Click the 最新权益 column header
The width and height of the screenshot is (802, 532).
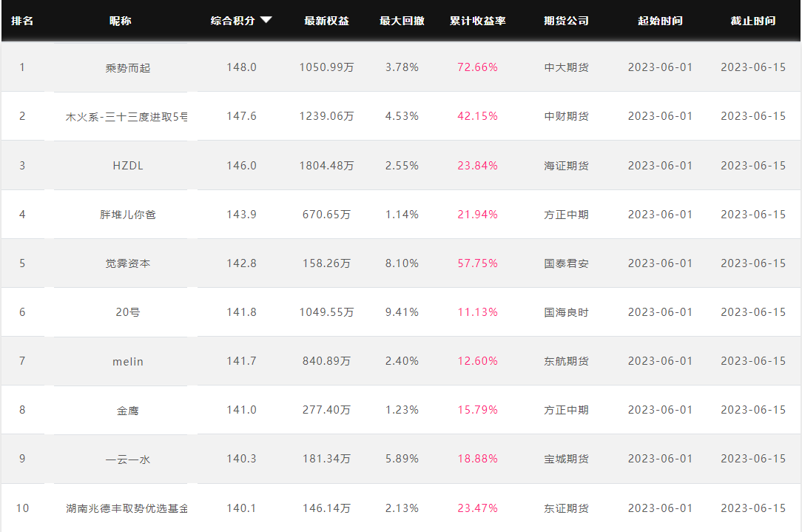pos(327,21)
